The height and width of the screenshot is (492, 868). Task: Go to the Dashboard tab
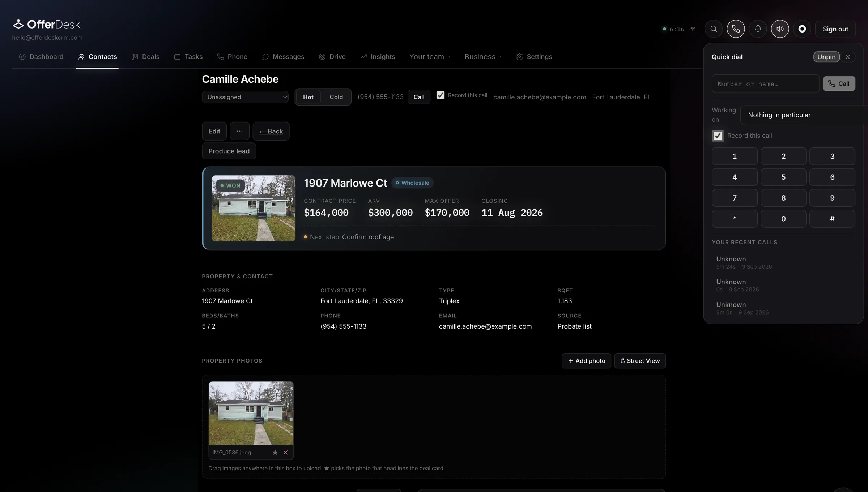click(x=41, y=57)
